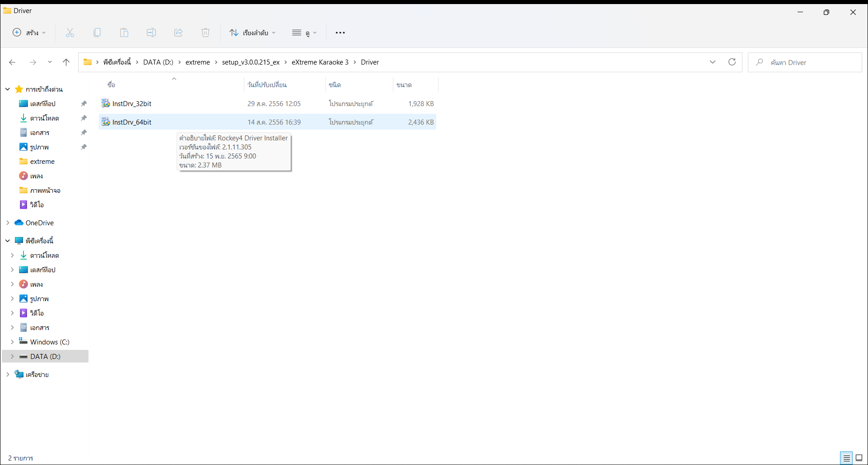868x465 pixels.
Task: Switch to large thumbnails view in status bar
Action: [859, 458]
